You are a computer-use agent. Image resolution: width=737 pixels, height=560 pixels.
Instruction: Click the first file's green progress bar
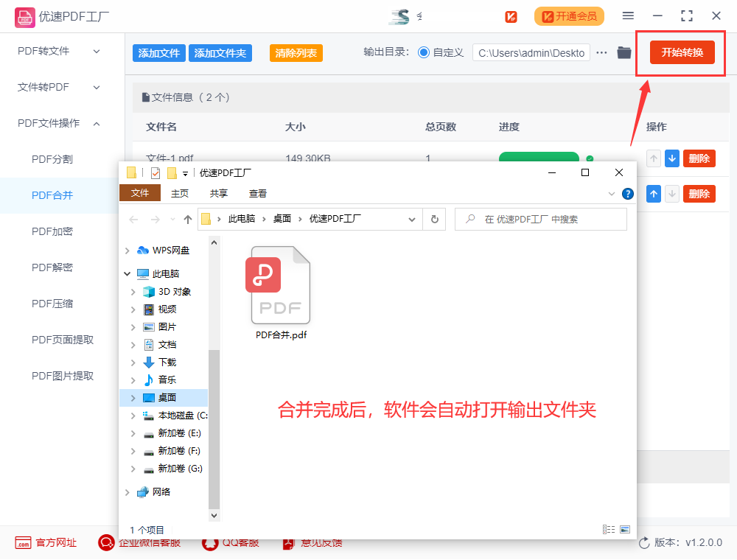coord(539,157)
